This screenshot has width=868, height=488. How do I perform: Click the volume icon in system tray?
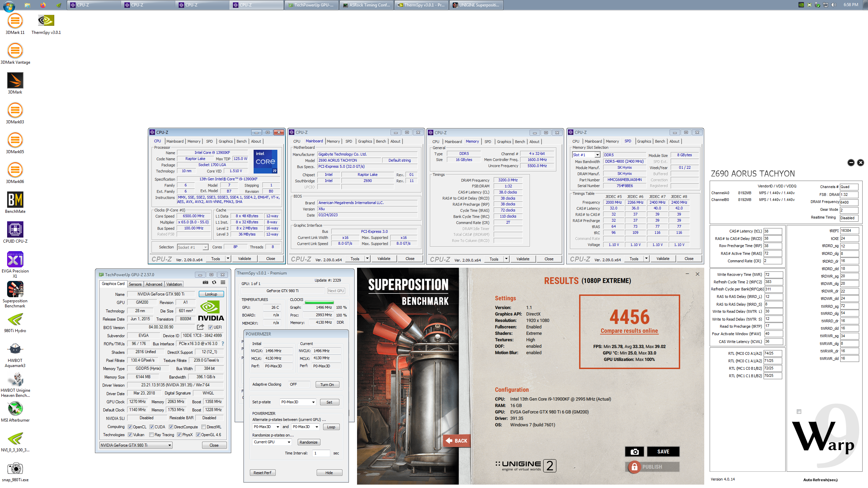pos(834,5)
